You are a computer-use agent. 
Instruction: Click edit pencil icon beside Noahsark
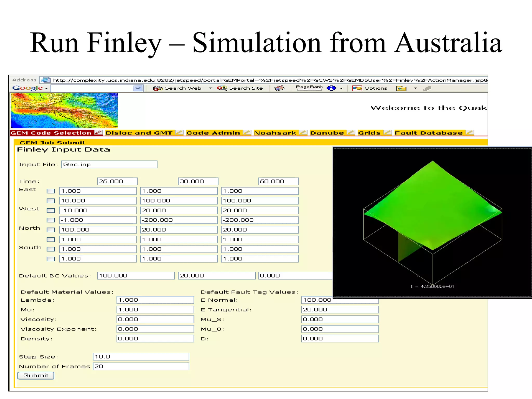tap(303, 132)
